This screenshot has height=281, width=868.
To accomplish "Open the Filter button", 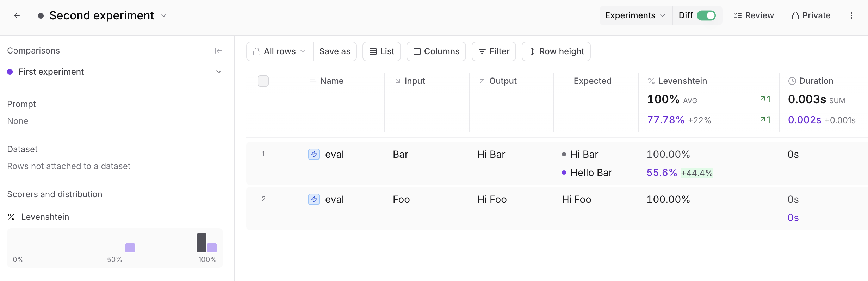I will 494,51.
